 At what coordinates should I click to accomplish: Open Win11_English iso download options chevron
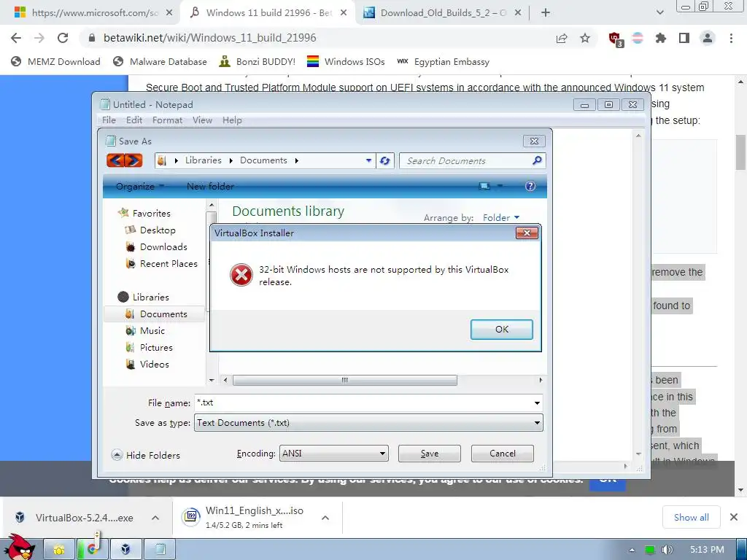click(325, 518)
